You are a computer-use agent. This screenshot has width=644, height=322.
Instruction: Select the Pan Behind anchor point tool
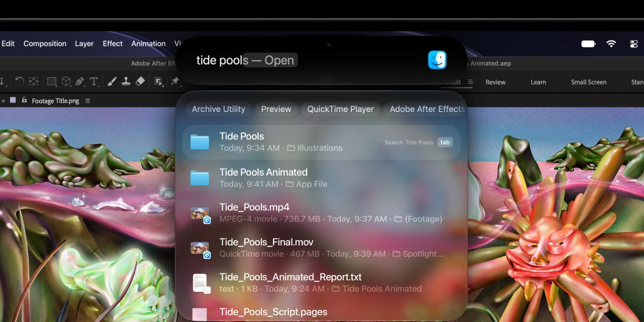point(34,81)
